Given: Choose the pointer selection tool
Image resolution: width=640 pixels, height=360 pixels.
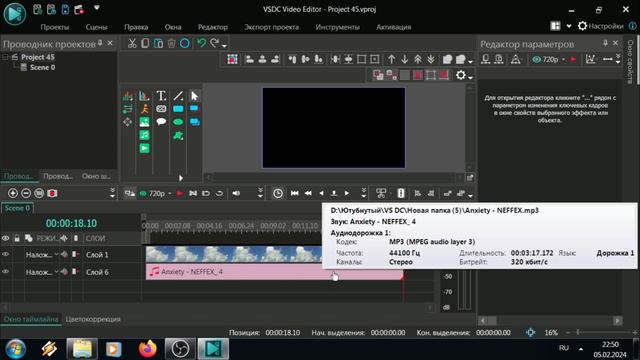Looking at the screenshot, I should (x=194, y=96).
